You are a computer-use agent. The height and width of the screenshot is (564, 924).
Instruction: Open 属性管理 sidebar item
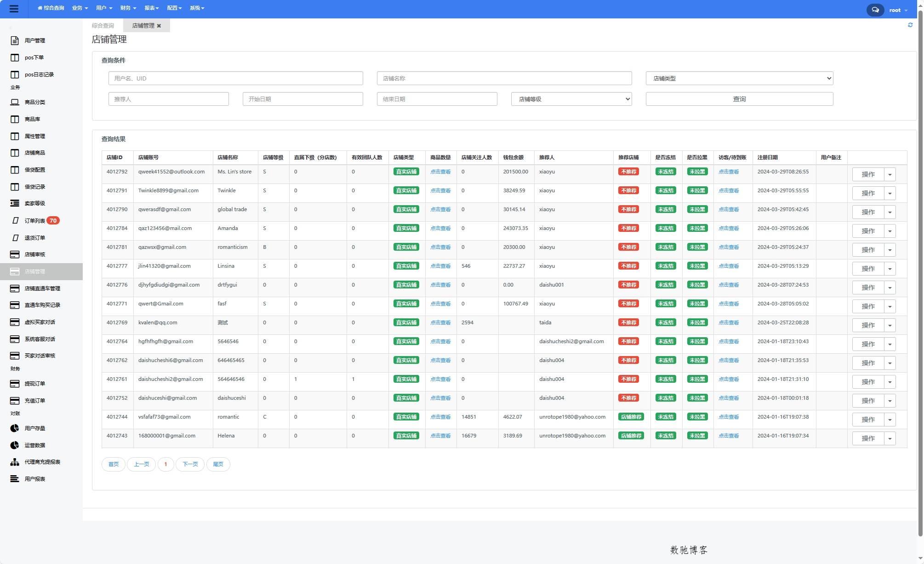click(x=35, y=136)
